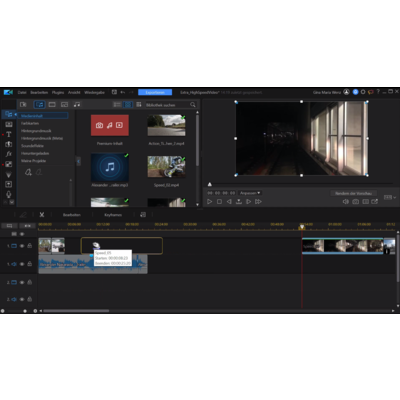This screenshot has height=400, width=400.
Task: Click the preview volume speaker icon
Action: click(x=346, y=202)
